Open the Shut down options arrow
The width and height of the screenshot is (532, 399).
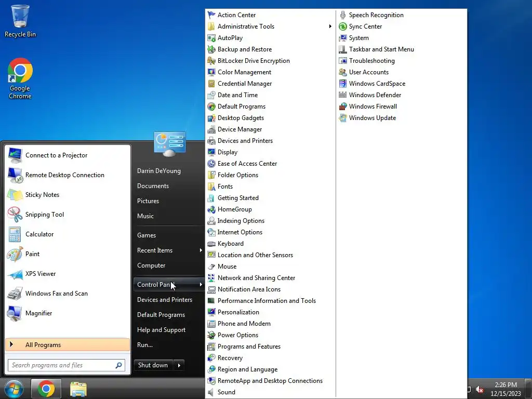coord(179,365)
